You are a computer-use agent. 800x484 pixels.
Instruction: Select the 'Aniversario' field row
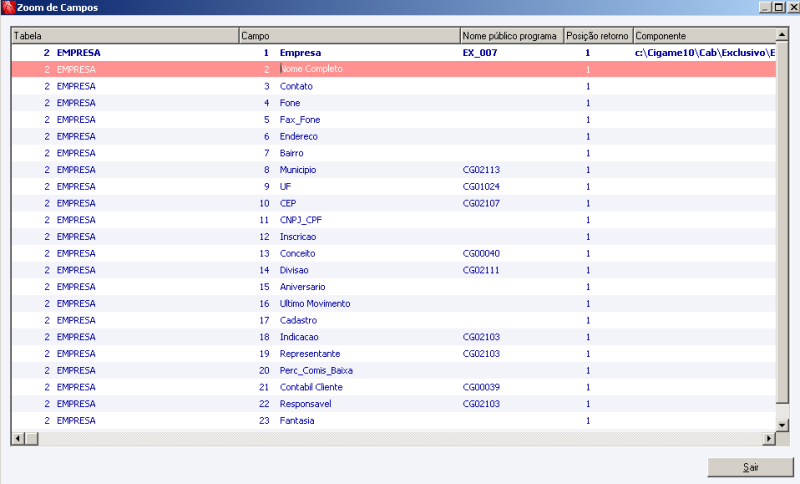pyautogui.click(x=393, y=287)
